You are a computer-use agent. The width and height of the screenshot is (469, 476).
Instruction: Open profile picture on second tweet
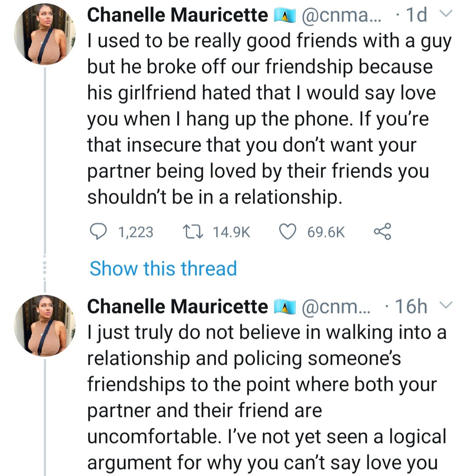point(45,326)
